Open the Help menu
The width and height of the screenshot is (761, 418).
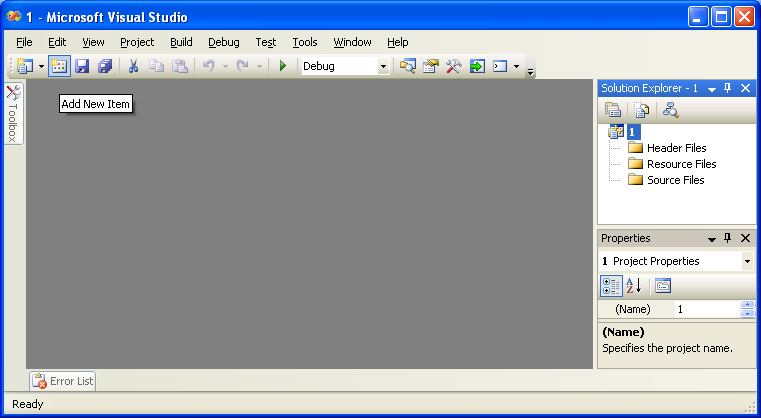click(397, 42)
